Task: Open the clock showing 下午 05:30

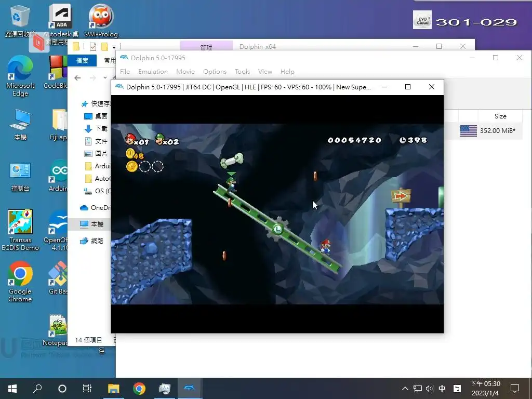Action: pos(485,388)
